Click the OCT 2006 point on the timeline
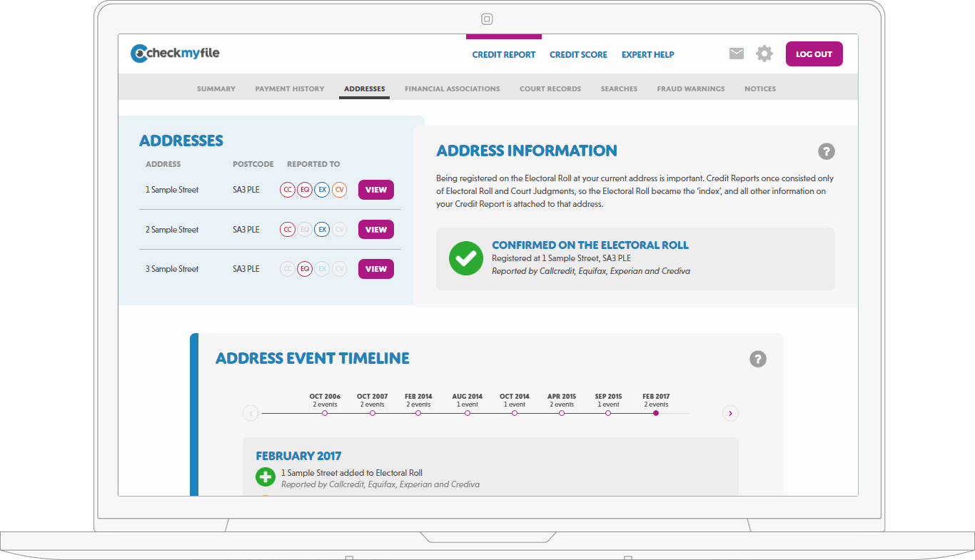Screen dimensions: 975x560 [325, 413]
